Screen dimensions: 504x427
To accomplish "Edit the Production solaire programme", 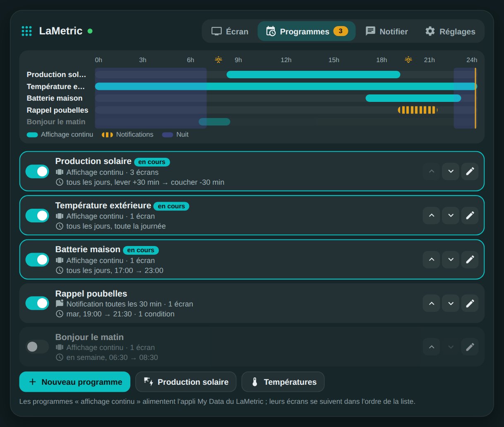I will pos(470,171).
